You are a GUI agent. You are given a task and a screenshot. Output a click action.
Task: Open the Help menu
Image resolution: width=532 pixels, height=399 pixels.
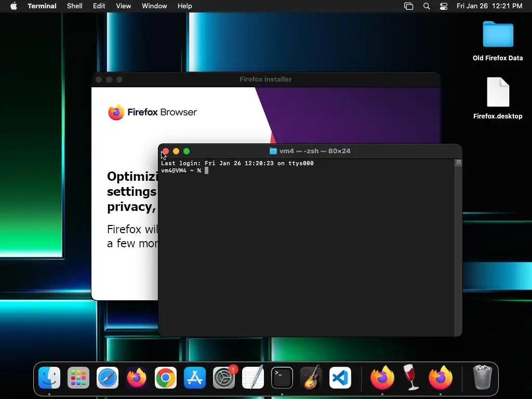[x=184, y=6]
